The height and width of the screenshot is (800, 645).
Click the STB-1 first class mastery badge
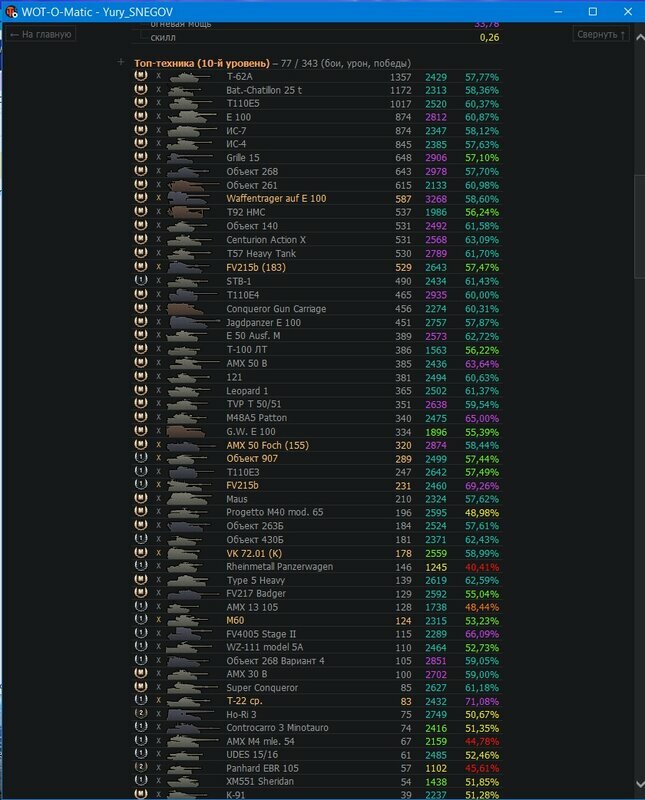click(140, 281)
